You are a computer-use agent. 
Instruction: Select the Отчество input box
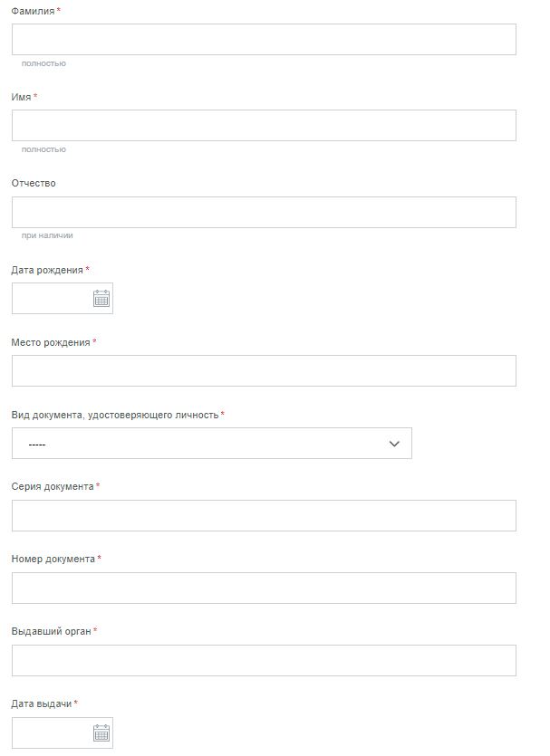click(264, 212)
